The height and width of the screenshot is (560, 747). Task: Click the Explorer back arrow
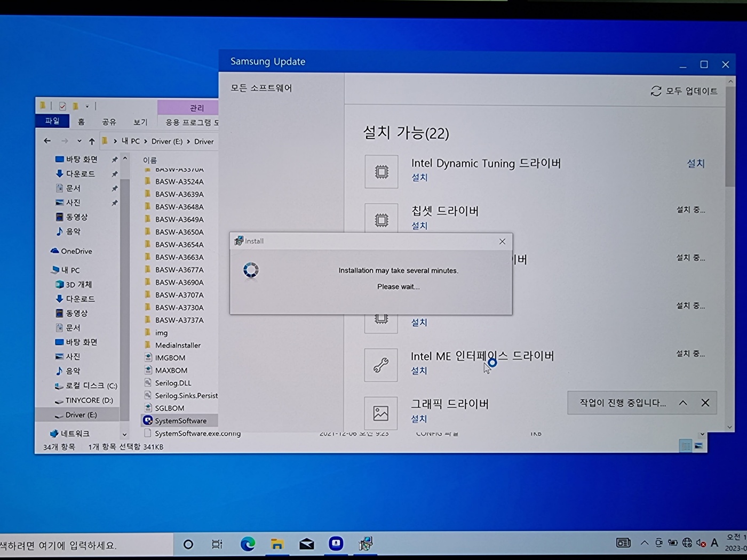click(x=47, y=141)
